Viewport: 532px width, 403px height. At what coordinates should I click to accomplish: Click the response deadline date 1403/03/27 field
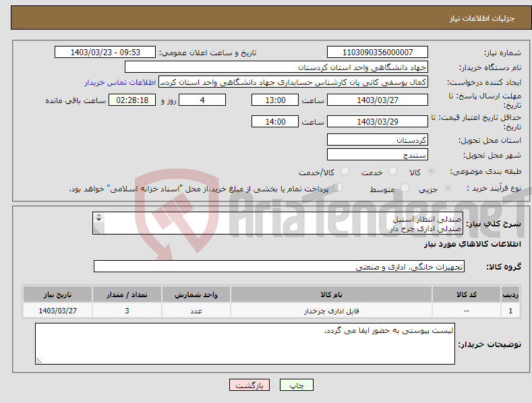[x=378, y=100]
